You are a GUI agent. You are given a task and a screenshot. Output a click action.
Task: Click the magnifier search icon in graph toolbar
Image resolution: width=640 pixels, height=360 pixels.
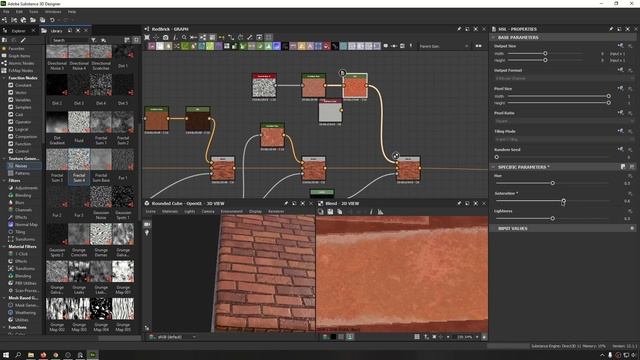click(184, 37)
